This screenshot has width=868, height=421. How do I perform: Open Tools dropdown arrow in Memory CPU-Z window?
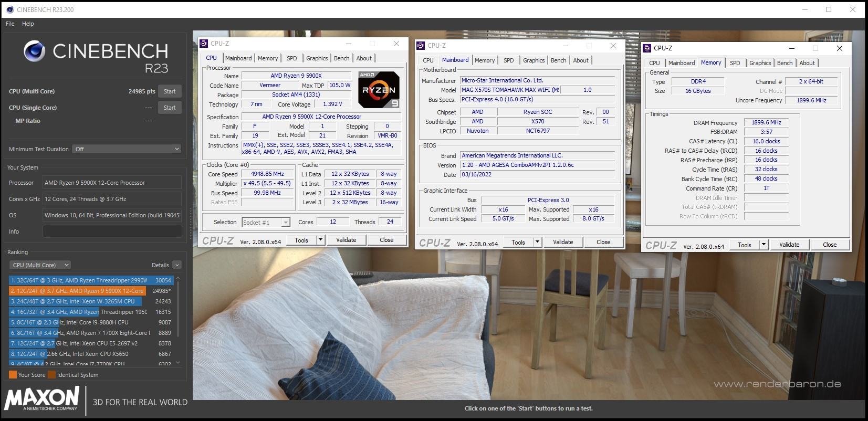point(764,245)
